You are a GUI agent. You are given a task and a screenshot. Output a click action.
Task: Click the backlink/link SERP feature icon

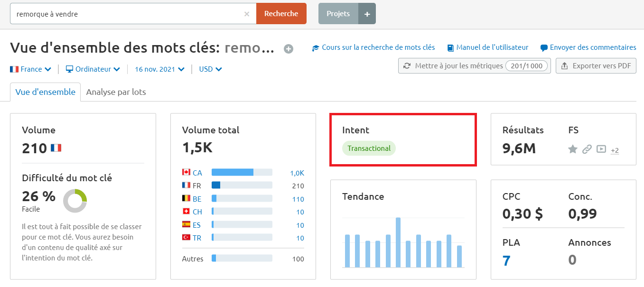click(x=587, y=149)
